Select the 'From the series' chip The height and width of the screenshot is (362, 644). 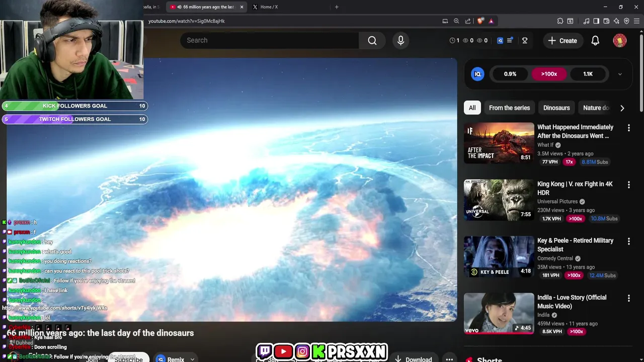pyautogui.click(x=509, y=108)
